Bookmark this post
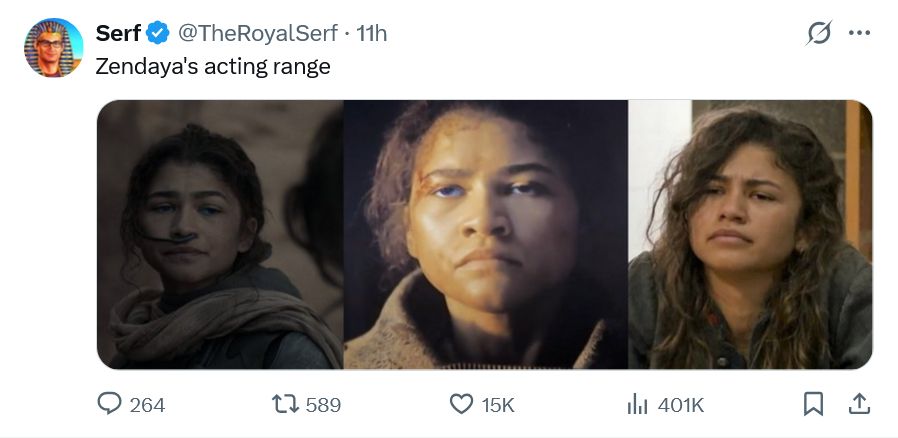Image resolution: width=898 pixels, height=438 pixels. coord(813,404)
